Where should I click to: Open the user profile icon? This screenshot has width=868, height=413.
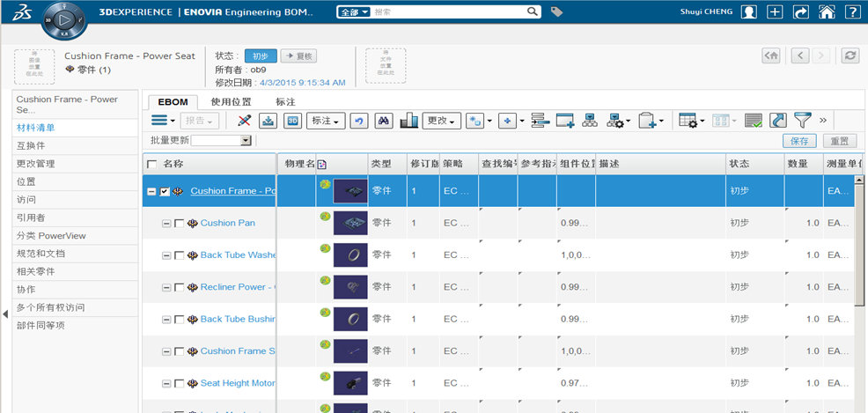(748, 11)
